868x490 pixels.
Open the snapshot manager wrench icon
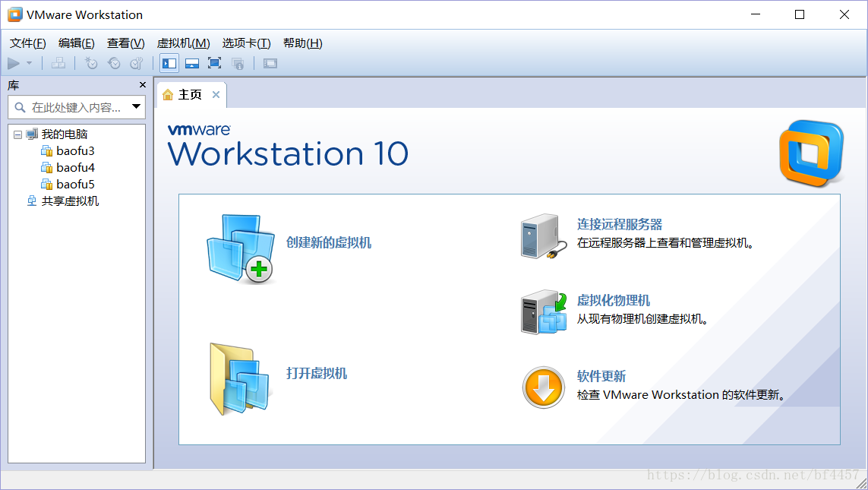click(136, 64)
